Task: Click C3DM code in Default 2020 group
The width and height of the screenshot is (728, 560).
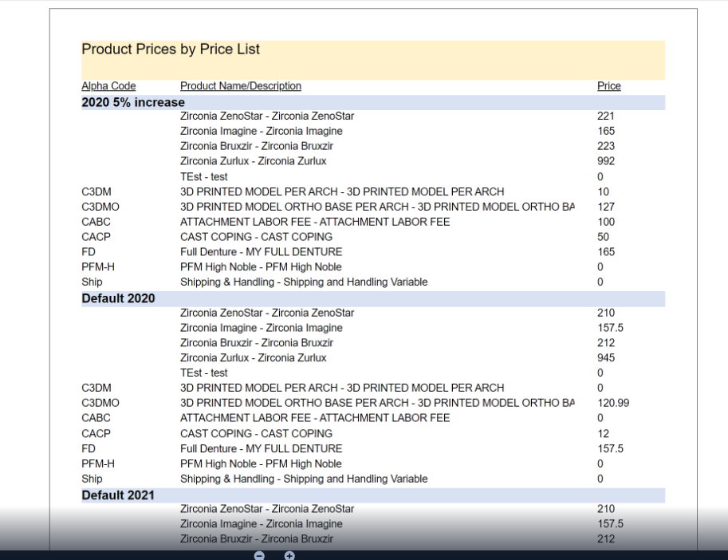Action: click(x=96, y=388)
